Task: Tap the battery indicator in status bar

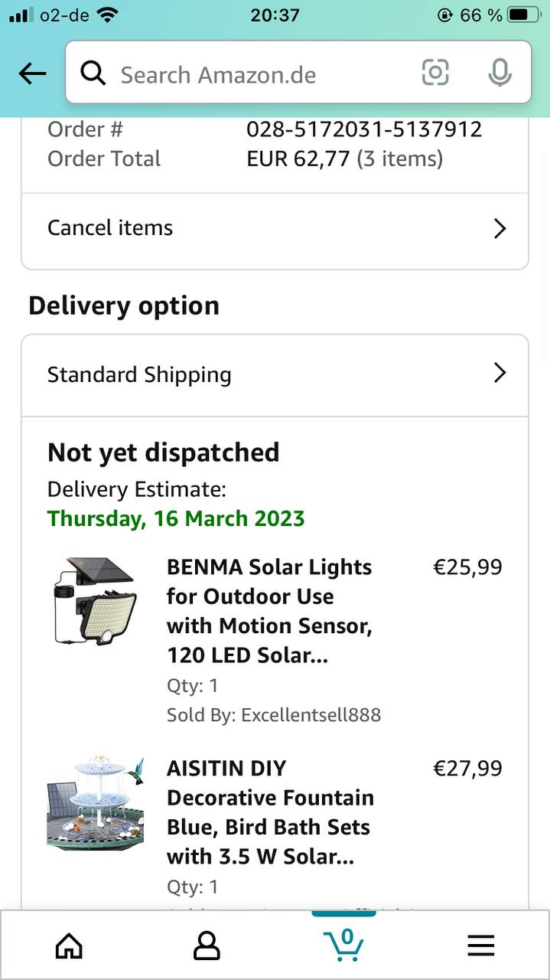Action: [x=528, y=15]
